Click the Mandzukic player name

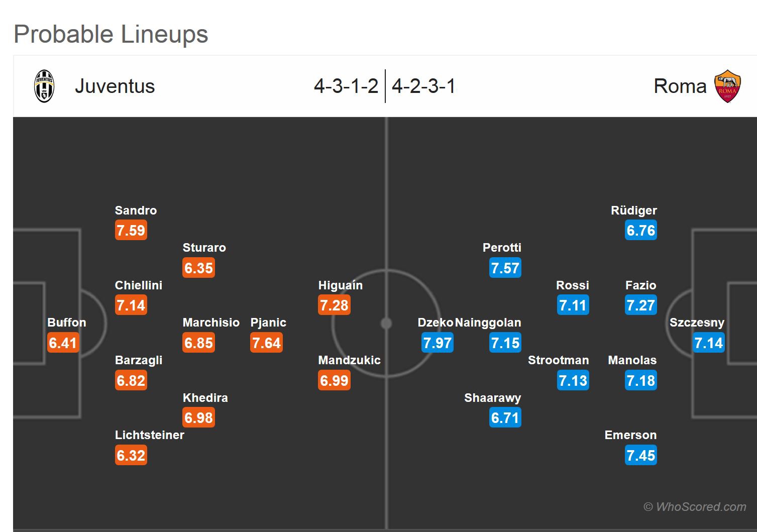(349, 360)
